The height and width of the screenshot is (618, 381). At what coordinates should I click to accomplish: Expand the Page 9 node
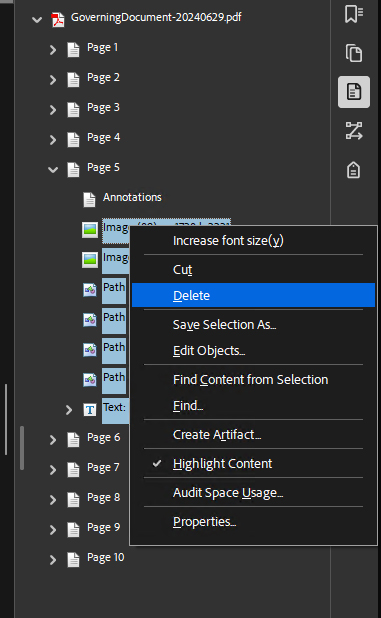(53, 530)
